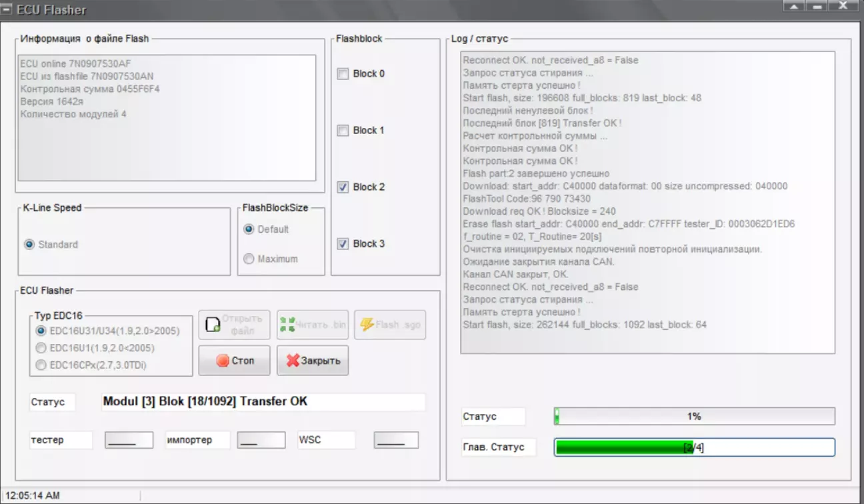Screen dimensions: 864x504
Task: Uncheck the Block 2 checkbox
Action: [343, 187]
